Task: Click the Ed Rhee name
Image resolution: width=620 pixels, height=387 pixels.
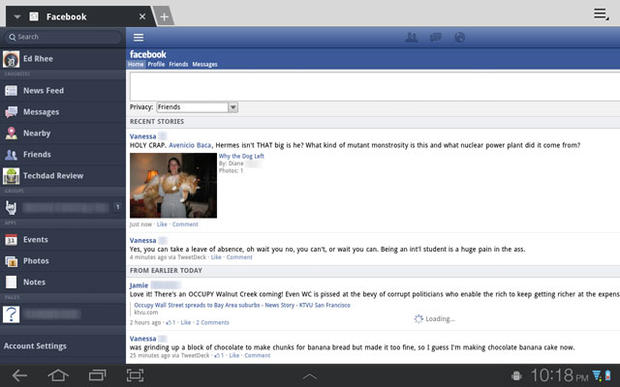Action: coord(38,59)
